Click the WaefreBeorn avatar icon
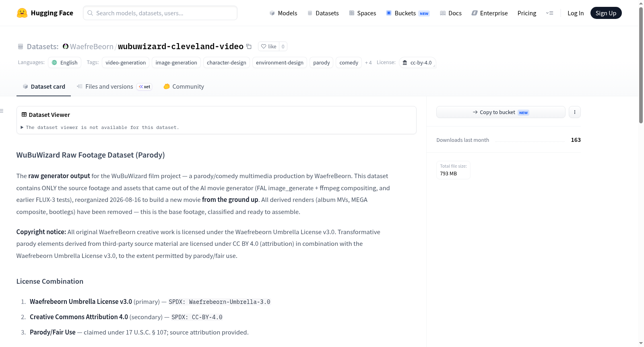 (x=66, y=46)
